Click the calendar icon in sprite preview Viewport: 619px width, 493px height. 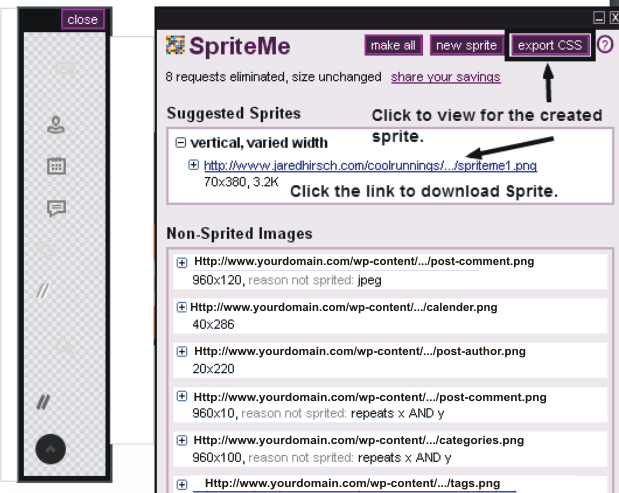pyautogui.click(x=56, y=166)
